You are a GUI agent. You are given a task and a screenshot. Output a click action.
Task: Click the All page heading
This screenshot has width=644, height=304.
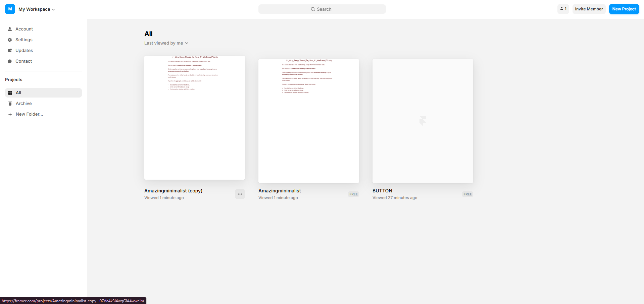click(148, 34)
